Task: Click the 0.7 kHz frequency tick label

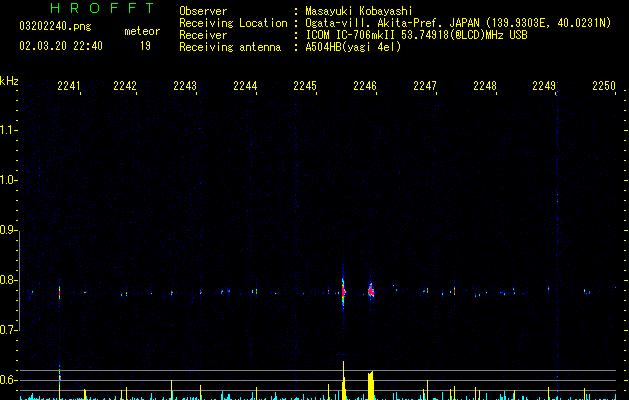Action: (x=8, y=330)
